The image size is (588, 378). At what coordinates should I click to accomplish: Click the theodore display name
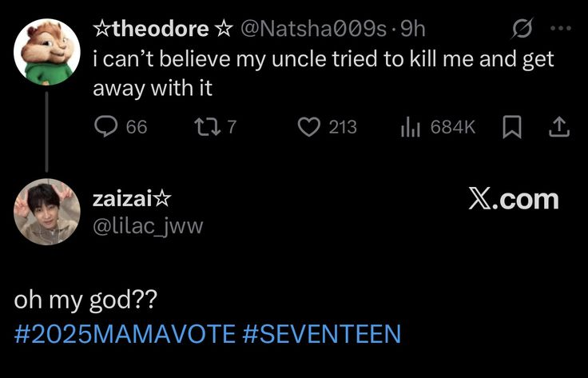163,29
